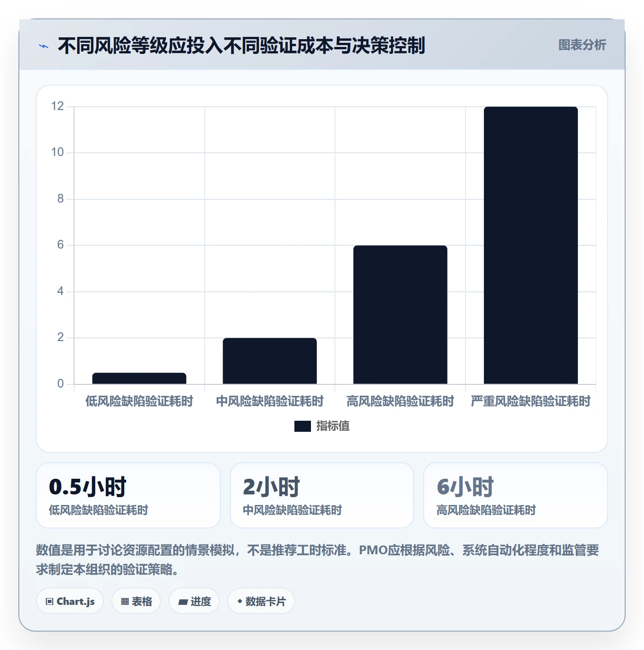644x650 pixels.
Task: Click the 指标值 legend label
Action: (333, 426)
